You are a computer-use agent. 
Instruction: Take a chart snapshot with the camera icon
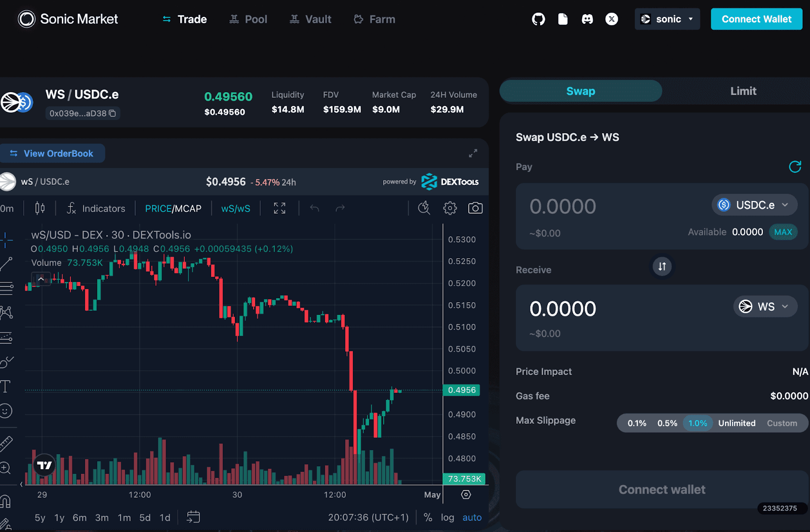(475, 208)
